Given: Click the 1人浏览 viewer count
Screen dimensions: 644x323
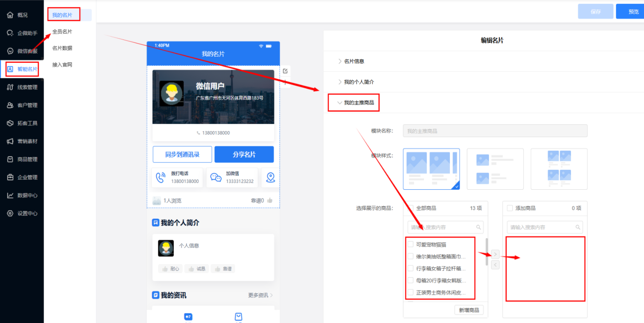Looking at the screenshot, I should 172,200.
